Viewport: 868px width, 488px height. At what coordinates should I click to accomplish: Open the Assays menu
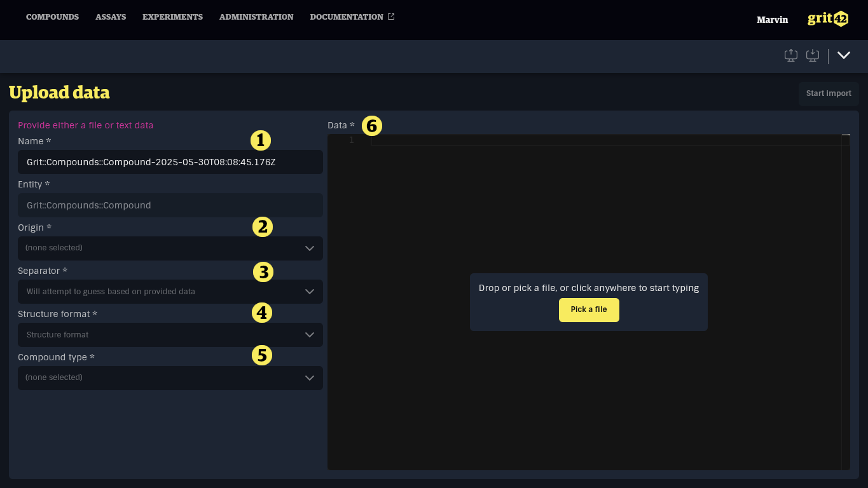(111, 17)
